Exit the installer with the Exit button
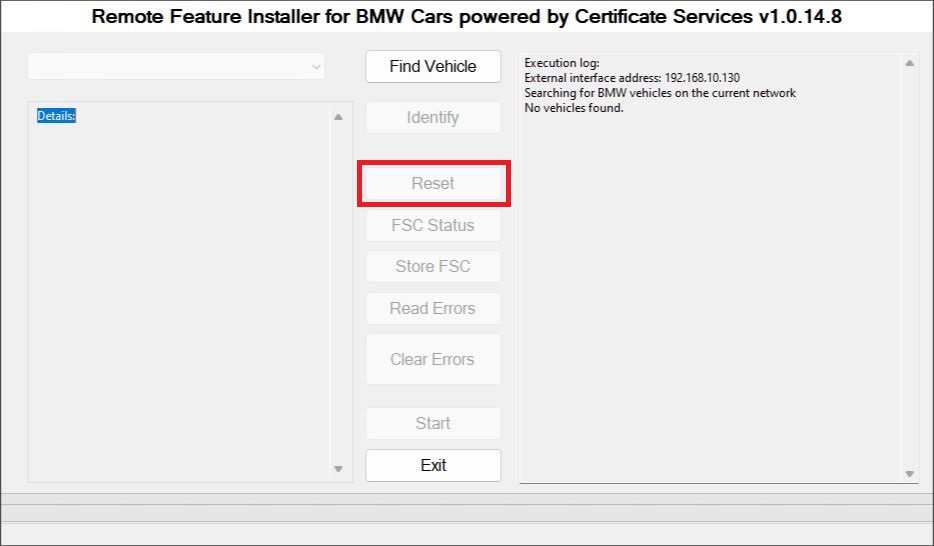Image resolution: width=934 pixels, height=546 pixels. (433, 465)
